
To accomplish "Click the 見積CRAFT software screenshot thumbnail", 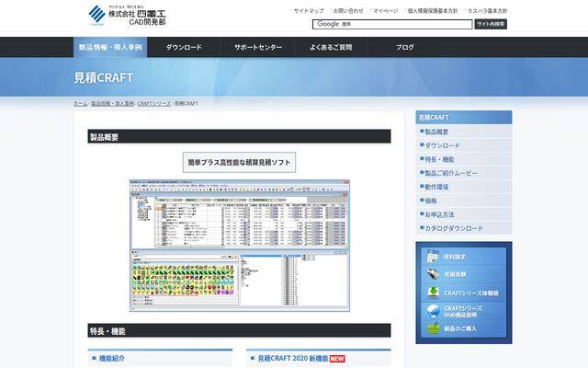I will (x=240, y=246).
